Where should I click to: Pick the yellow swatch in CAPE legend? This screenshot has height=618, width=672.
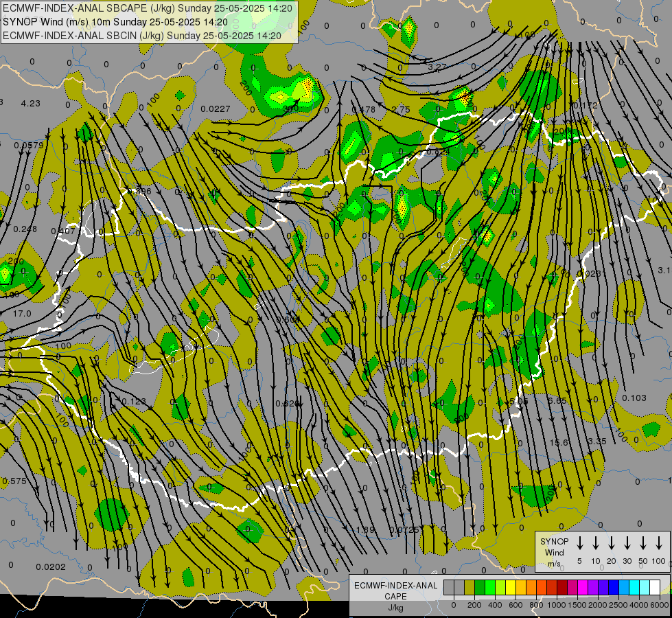(511, 588)
